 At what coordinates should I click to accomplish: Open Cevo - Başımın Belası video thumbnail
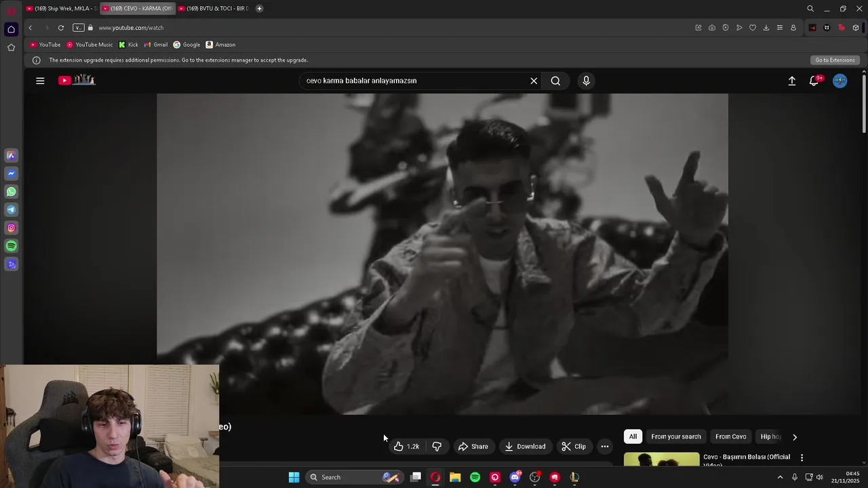pos(661,459)
